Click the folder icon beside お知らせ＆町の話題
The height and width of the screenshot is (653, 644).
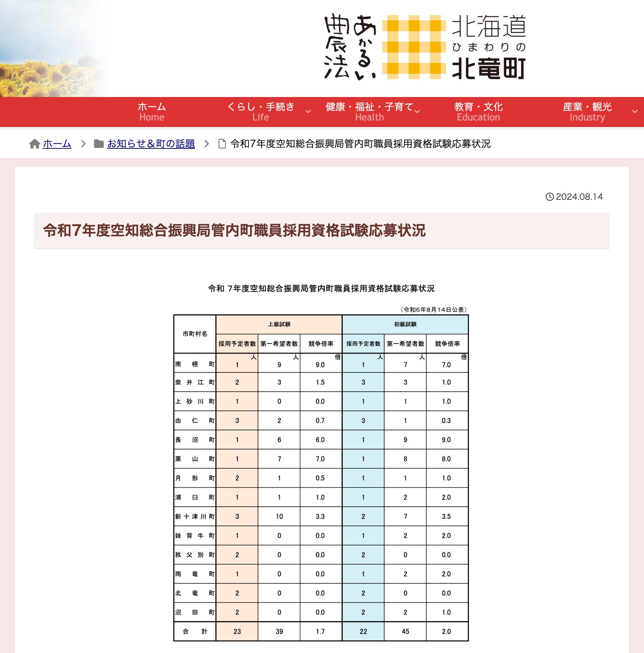(x=98, y=143)
